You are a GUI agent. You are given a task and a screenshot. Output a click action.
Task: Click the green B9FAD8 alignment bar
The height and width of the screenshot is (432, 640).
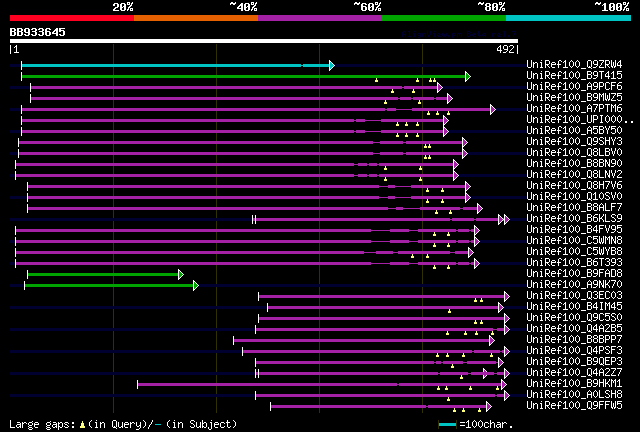(105, 274)
